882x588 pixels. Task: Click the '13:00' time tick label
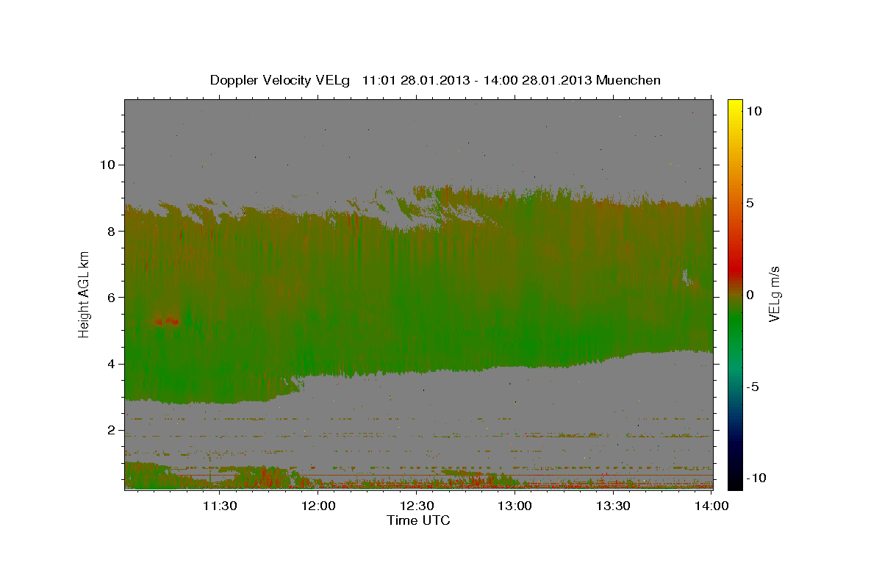pos(515,506)
